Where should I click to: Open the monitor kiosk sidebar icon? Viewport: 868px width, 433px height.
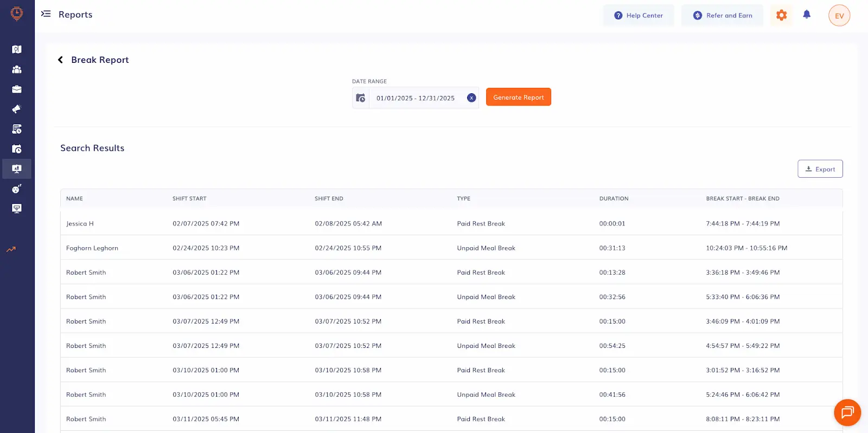pos(17,209)
